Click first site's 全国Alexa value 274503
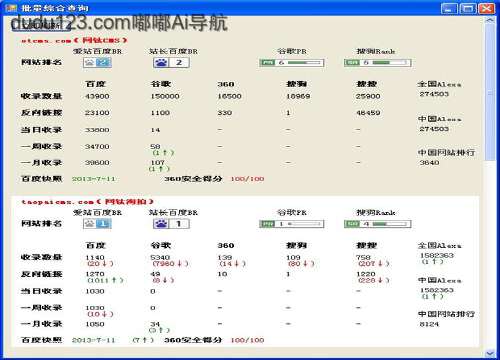The width and height of the screenshot is (500, 360). (x=434, y=94)
